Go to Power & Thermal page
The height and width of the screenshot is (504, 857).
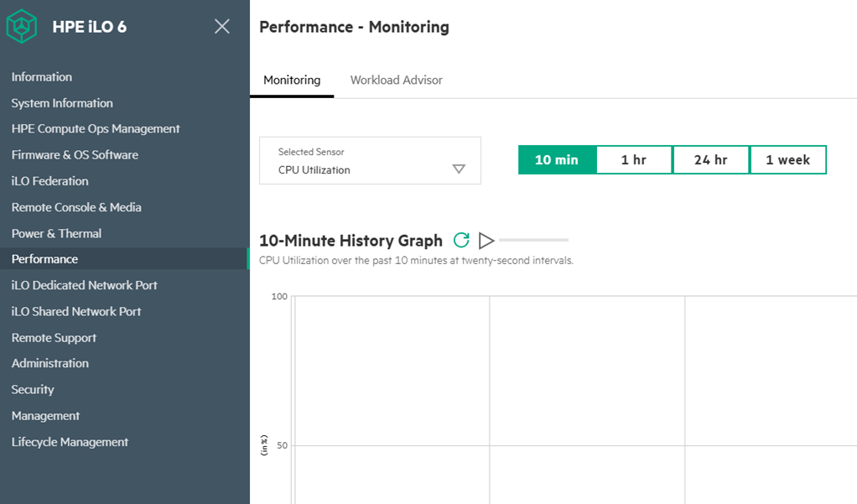56,233
